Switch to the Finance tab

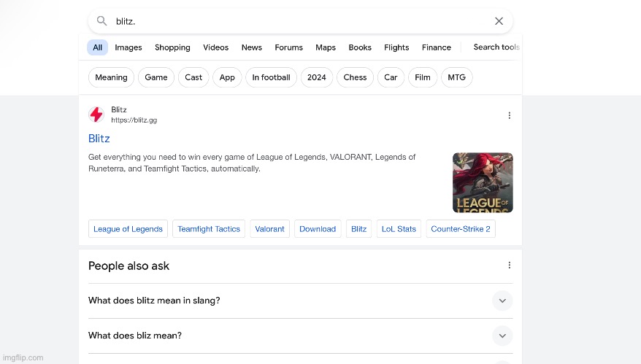pos(436,47)
